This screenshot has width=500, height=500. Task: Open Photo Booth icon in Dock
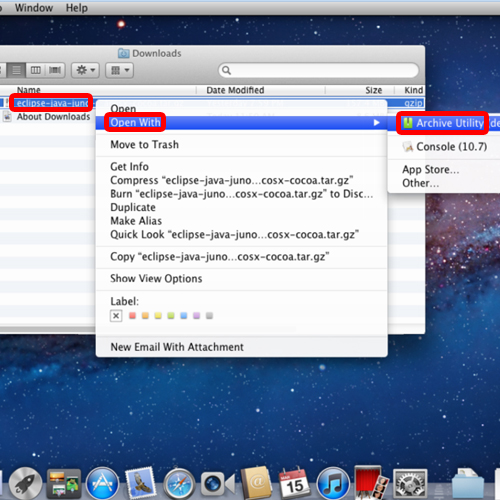pos(371,483)
